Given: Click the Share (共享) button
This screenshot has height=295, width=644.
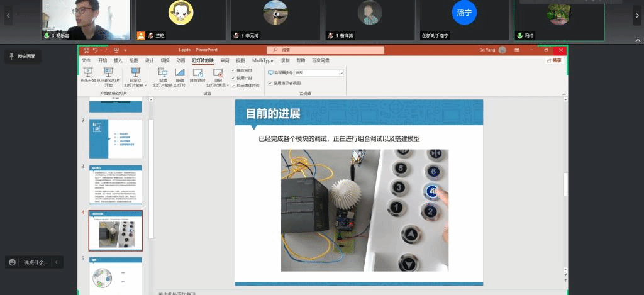Looking at the screenshot, I should (554, 61).
